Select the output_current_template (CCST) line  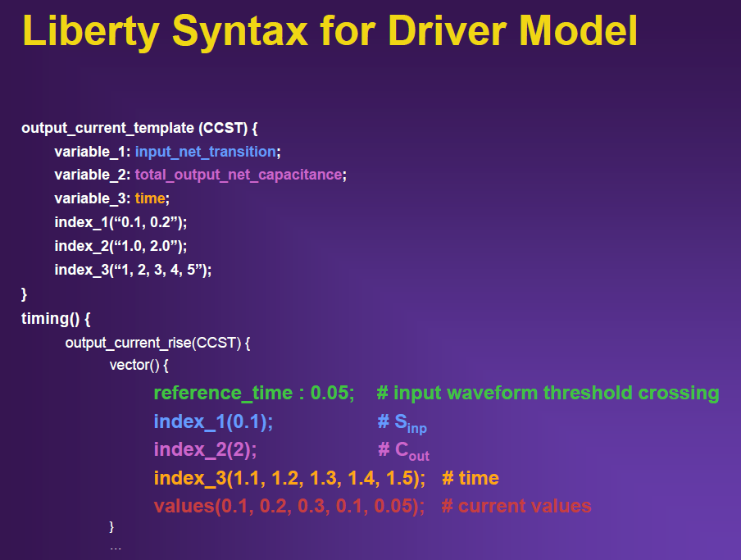click(x=139, y=128)
